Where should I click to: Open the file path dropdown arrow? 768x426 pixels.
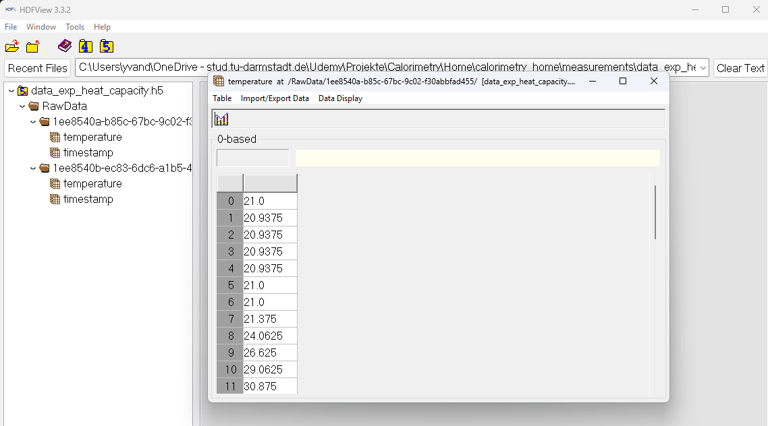[703, 68]
